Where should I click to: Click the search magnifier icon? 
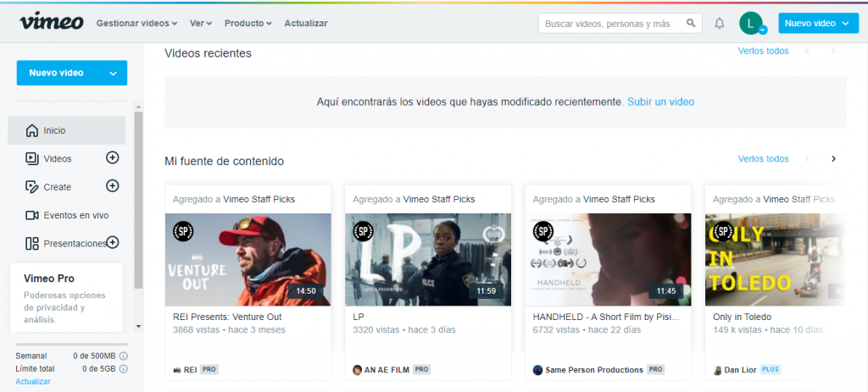tap(691, 23)
